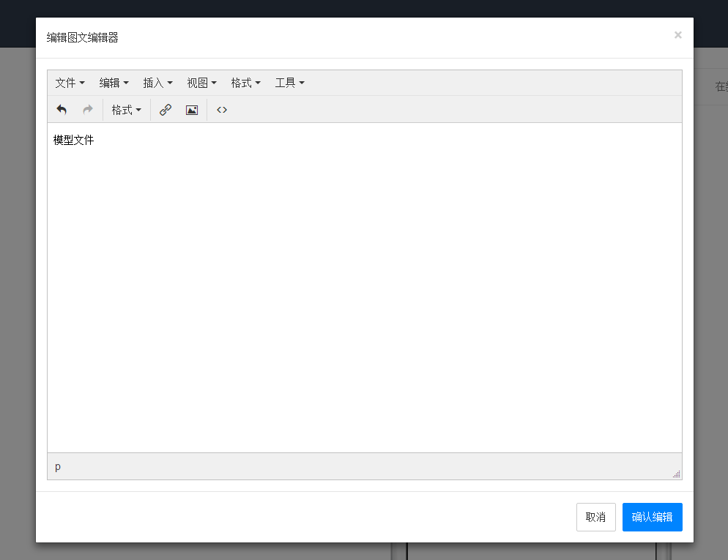Open the 工具 menu
Viewport: 728px width, 560px height.
click(x=290, y=83)
